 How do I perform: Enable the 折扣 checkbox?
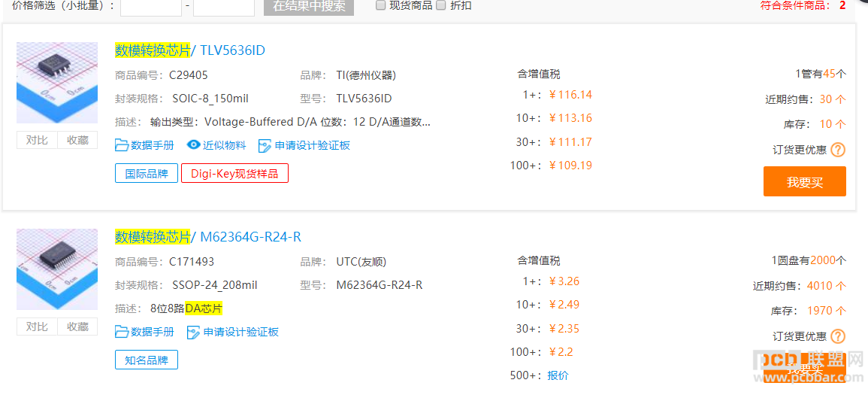(441, 5)
